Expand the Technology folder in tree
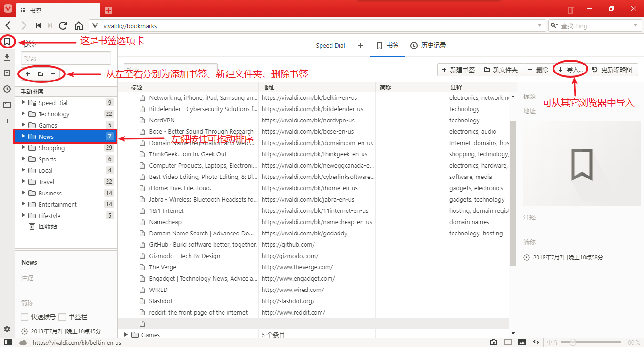The width and height of the screenshot is (644, 347). coord(23,114)
